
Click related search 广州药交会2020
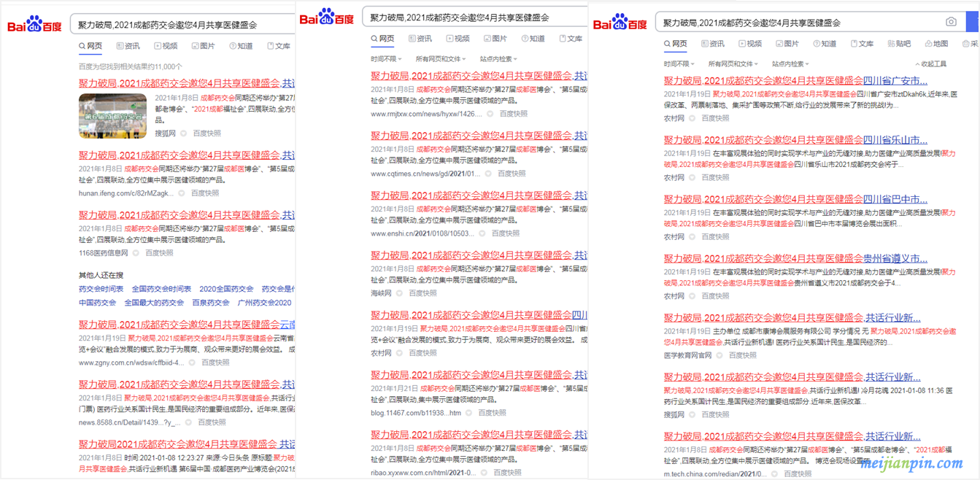[x=264, y=303]
